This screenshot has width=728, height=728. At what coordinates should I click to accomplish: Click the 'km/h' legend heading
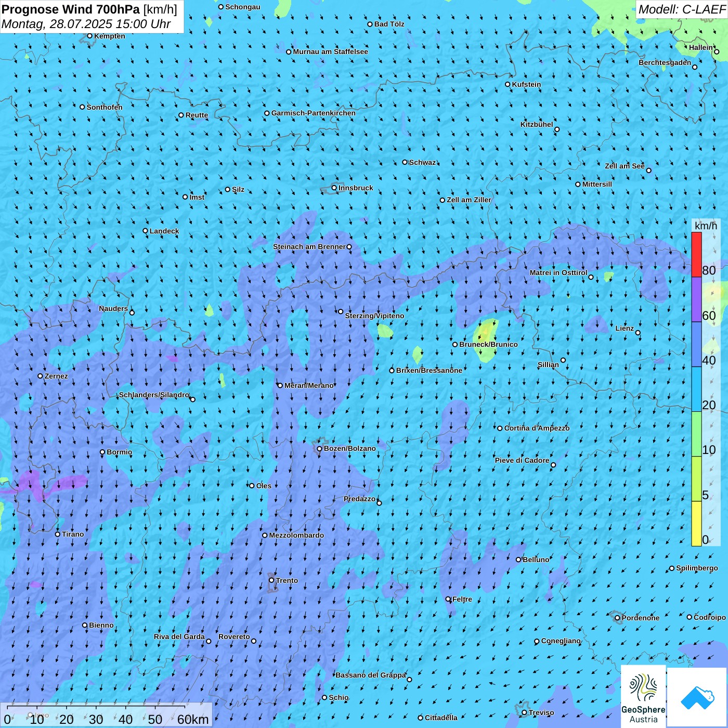click(x=706, y=226)
